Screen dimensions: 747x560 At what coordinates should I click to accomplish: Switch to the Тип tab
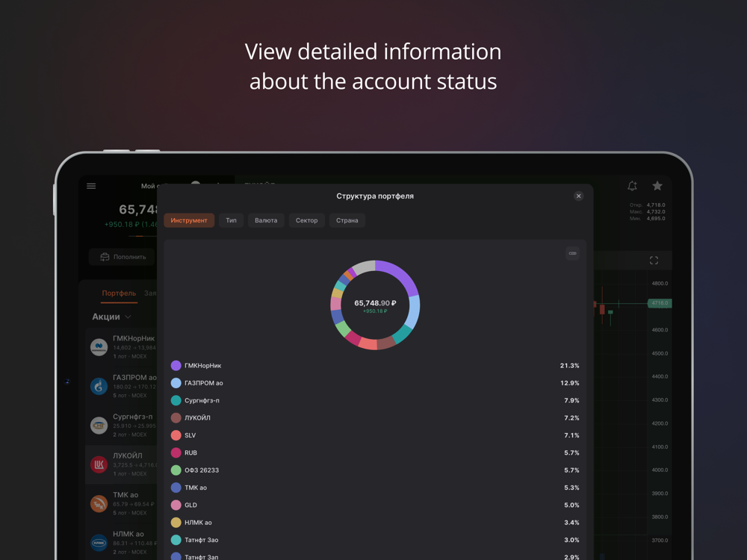[231, 220]
